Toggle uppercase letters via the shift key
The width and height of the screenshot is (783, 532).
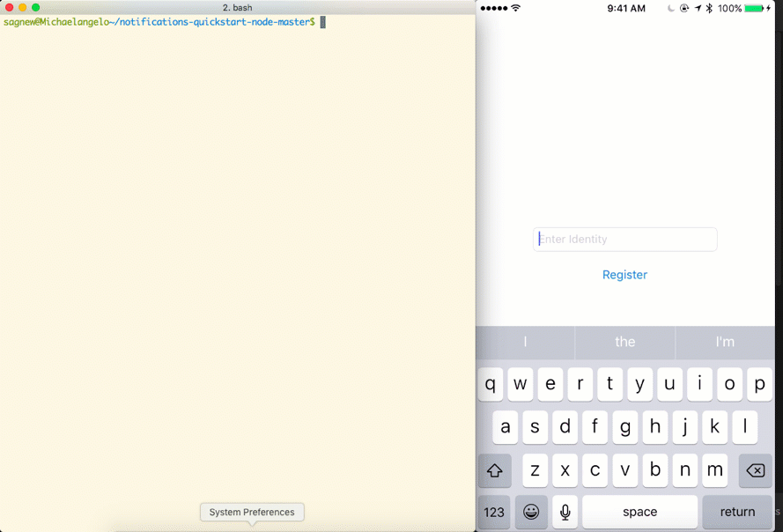click(x=494, y=470)
